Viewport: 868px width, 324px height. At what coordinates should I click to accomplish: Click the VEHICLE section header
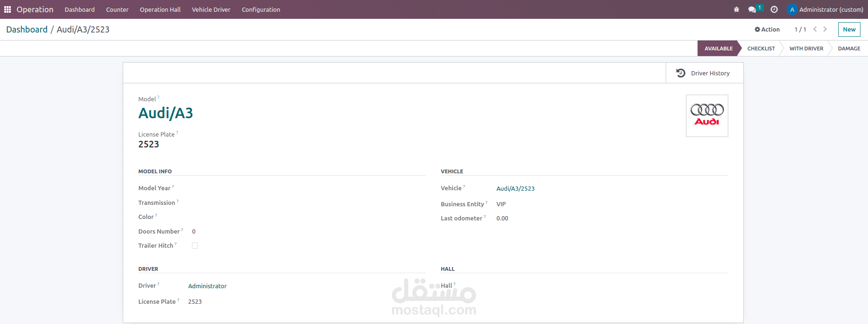452,171
